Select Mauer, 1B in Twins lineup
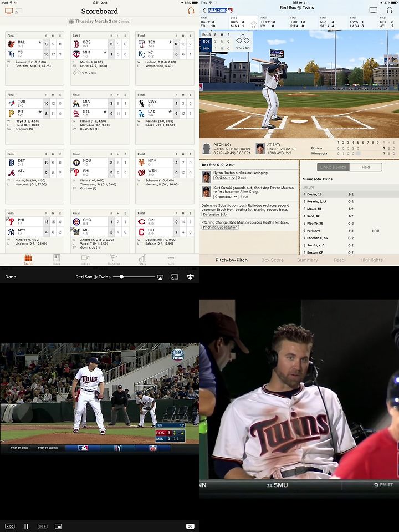The width and height of the screenshot is (399, 532). [349, 209]
